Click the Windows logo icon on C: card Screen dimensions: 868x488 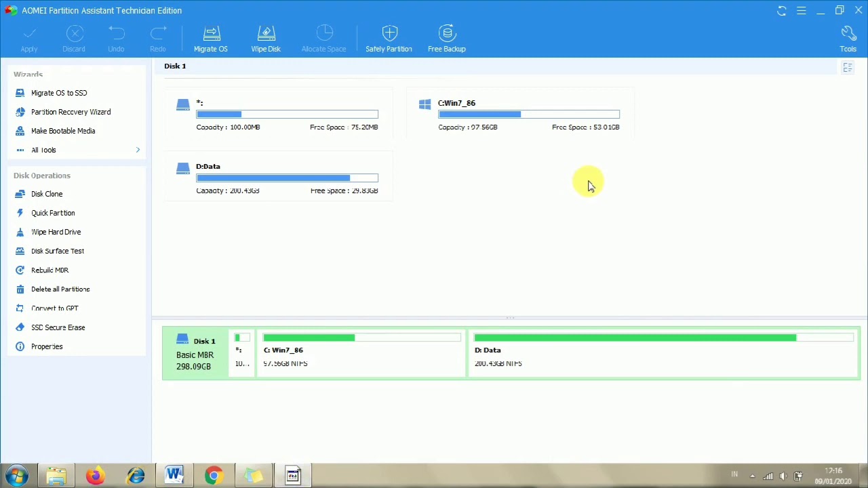tap(425, 104)
